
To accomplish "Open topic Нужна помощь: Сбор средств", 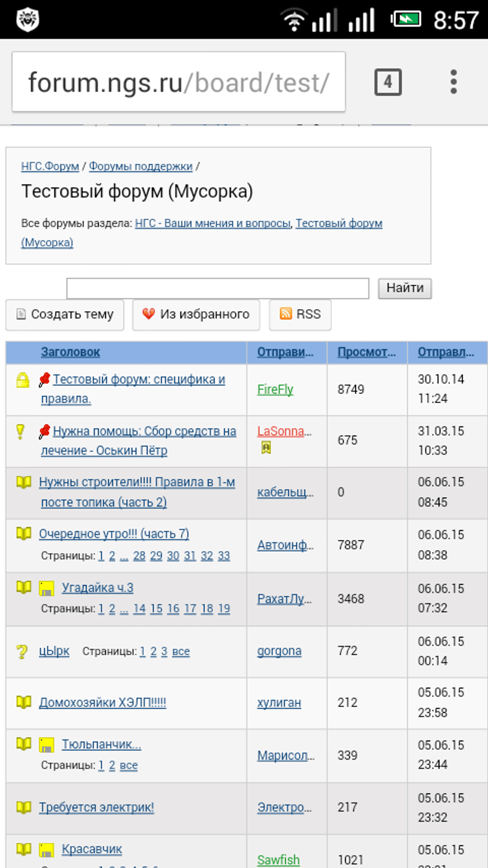I will coord(138,441).
